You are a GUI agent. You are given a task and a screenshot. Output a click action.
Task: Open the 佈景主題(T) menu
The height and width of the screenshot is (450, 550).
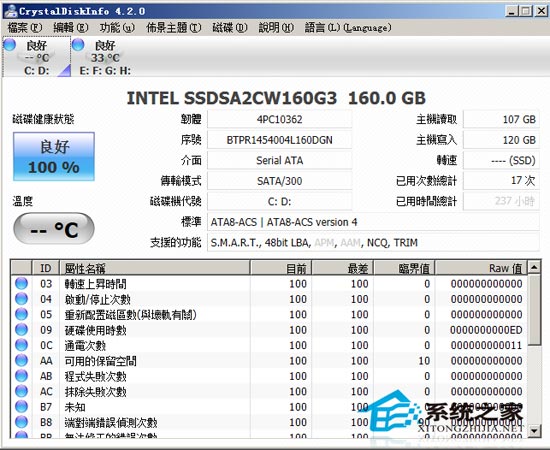(174, 27)
